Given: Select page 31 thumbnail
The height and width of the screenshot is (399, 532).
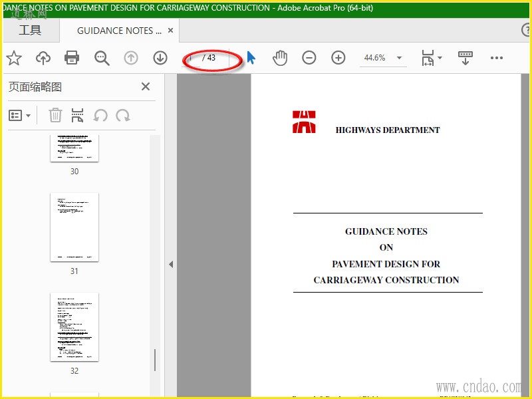Looking at the screenshot, I should point(74,227).
